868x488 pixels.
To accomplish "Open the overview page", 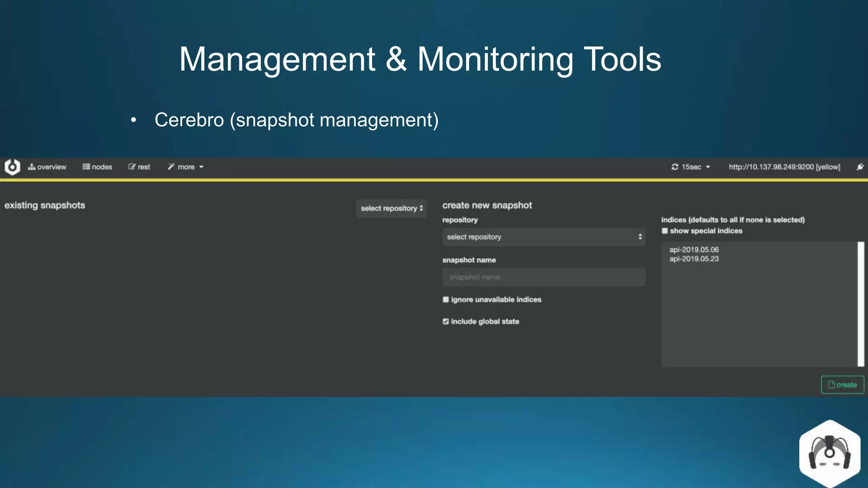I will point(47,167).
